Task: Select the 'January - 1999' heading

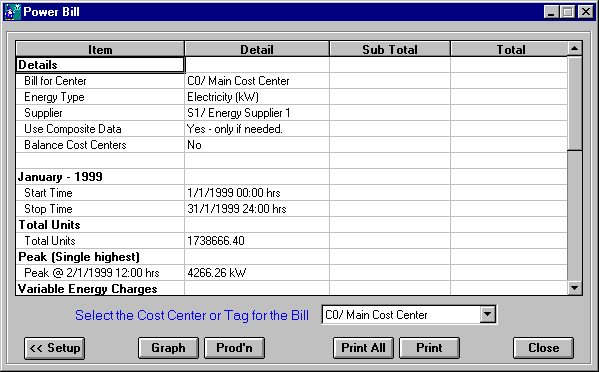Action: [60, 177]
